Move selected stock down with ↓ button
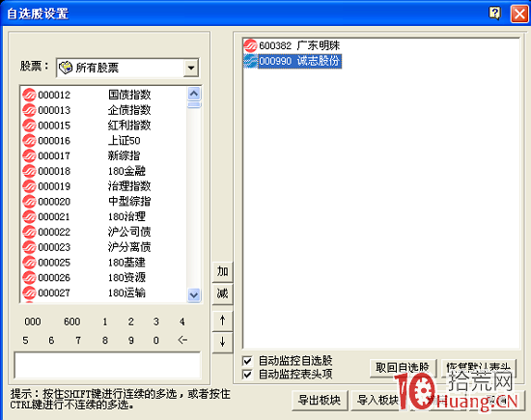531x420 pixels. pyautogui.click(x=222, y=342)
